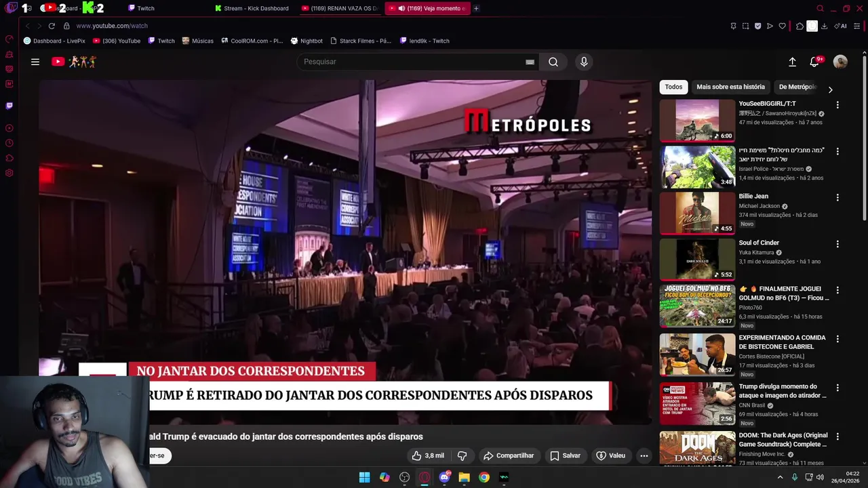This screenshot has height=488, width=868.
Task: Open the Soul of Cinder video title
Action: [x=759, y=243]
